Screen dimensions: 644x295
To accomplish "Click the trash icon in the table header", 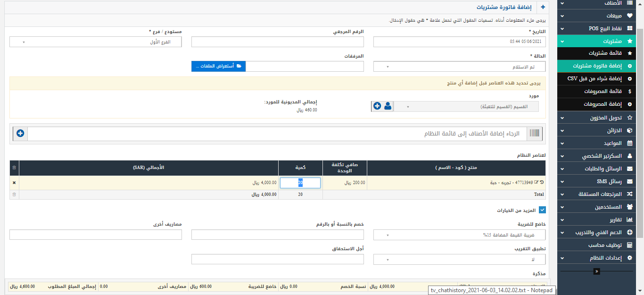I will 14,168.
